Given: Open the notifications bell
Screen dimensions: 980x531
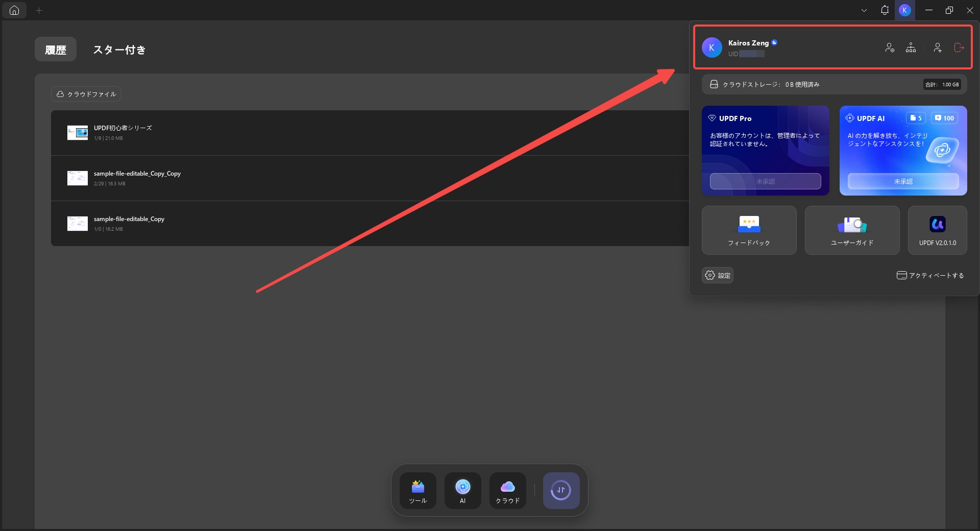Looking at the screenshot, I should pyautogui.click(x=885, y=10).
